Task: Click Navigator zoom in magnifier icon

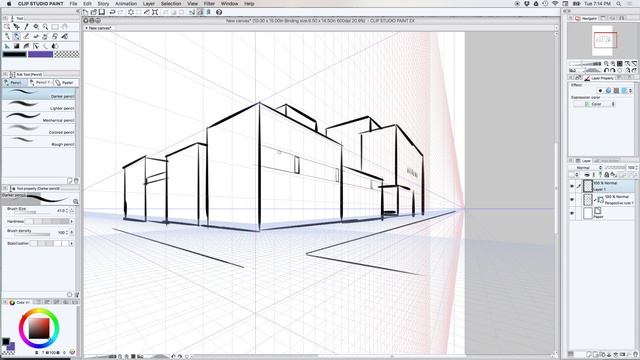Action: coord(613,64)
